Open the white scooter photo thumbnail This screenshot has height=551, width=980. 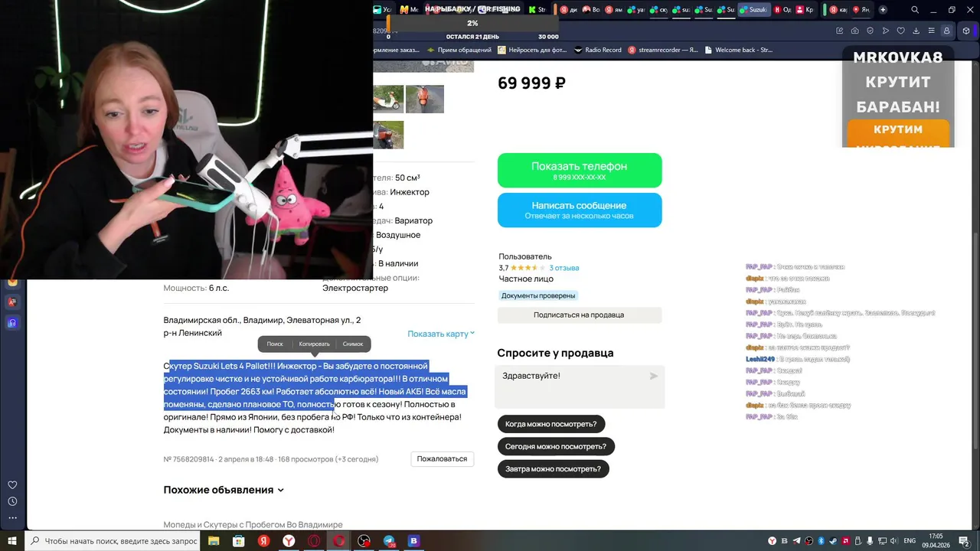tap(388, 99)
